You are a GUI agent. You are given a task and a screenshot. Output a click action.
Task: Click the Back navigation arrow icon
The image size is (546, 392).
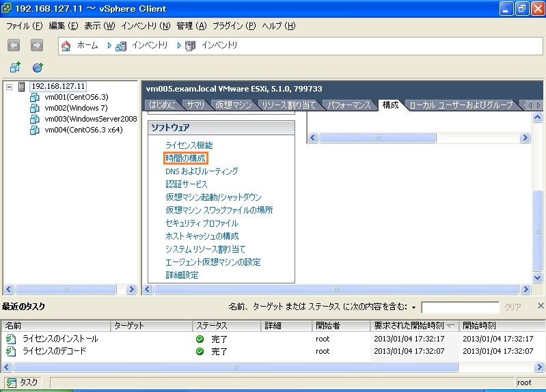click(x=14, y=45)
